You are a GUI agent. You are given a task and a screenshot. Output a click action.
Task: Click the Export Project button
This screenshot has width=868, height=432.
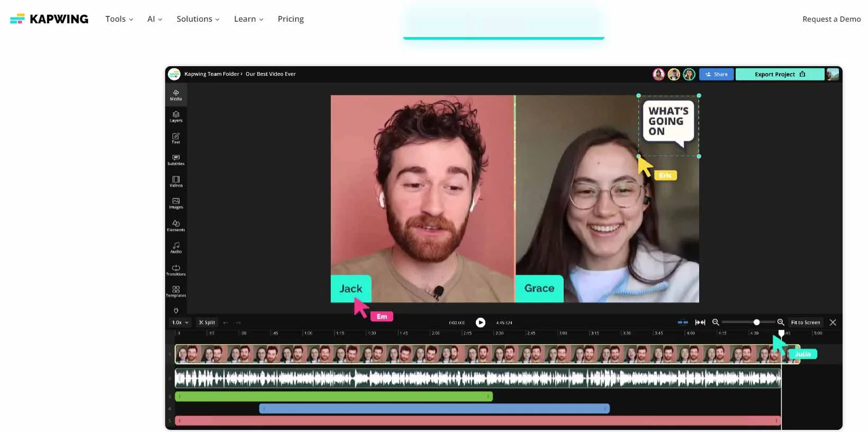tap(779, 74)
